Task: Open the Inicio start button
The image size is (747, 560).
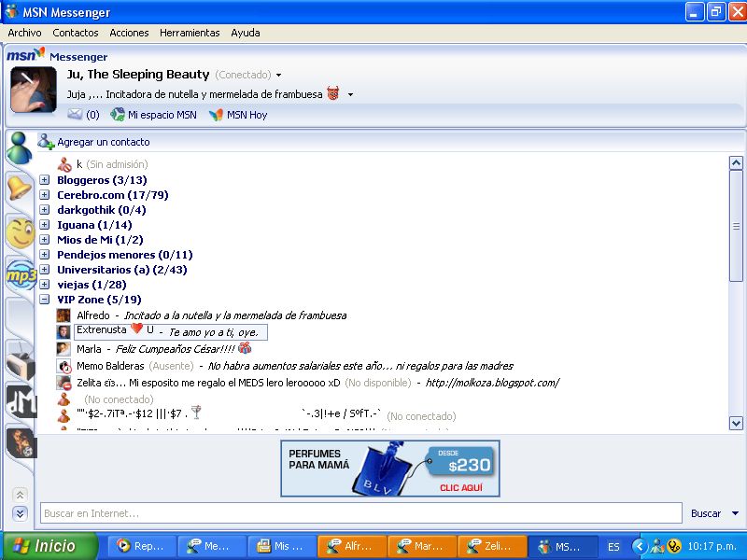Action: click(x=50, y=546)
